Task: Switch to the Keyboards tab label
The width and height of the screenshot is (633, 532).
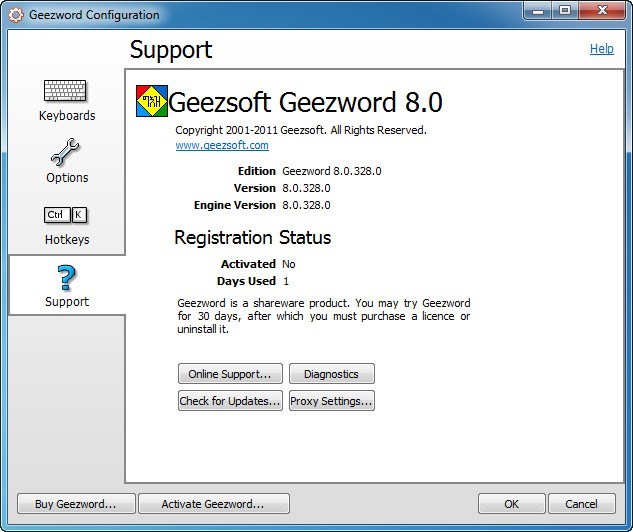Action: pyautogui.click(x=67, y=116)
